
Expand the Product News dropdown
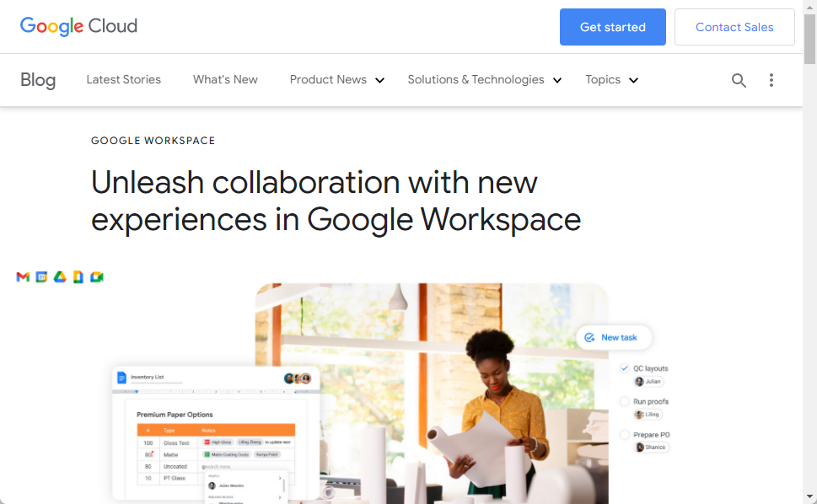(x=336, y=79)
